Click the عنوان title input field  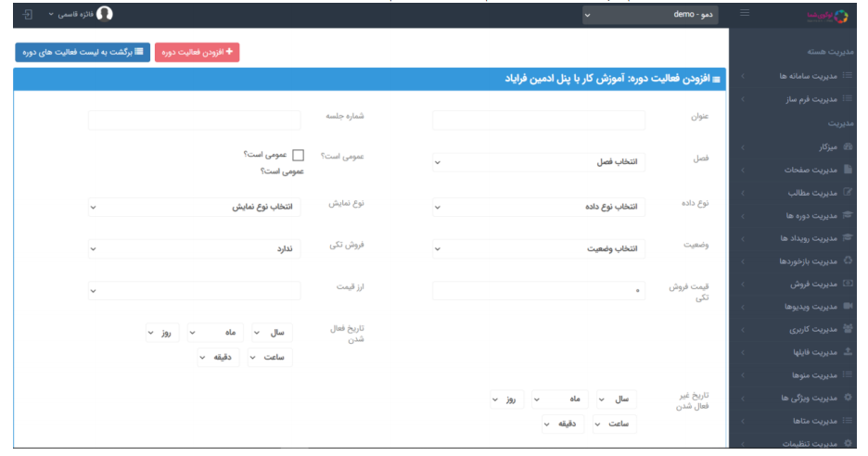538,120
